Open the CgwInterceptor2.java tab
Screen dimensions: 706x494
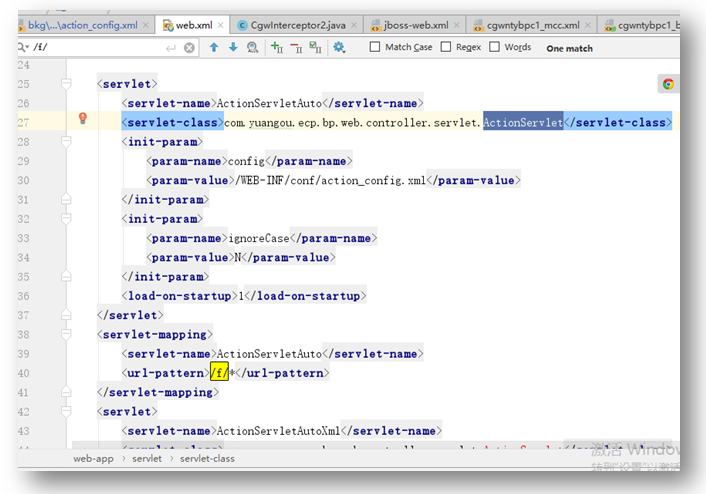(298, 25)
